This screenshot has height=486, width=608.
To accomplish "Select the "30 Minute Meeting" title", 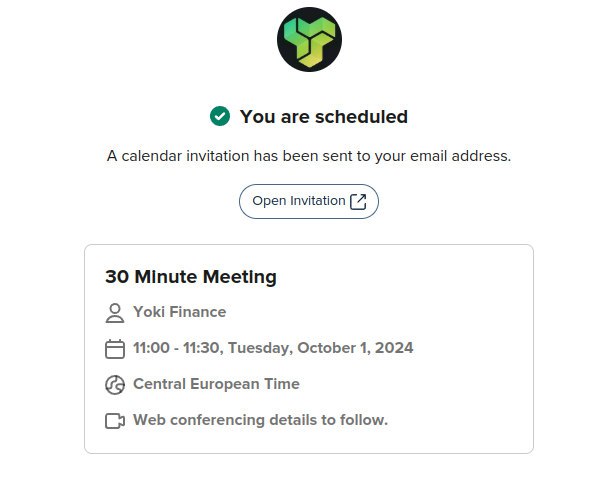I will point(191,277).
